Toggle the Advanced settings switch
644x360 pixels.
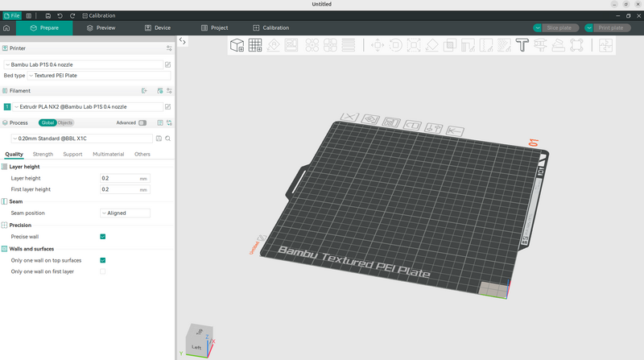[x=142, y=123]
